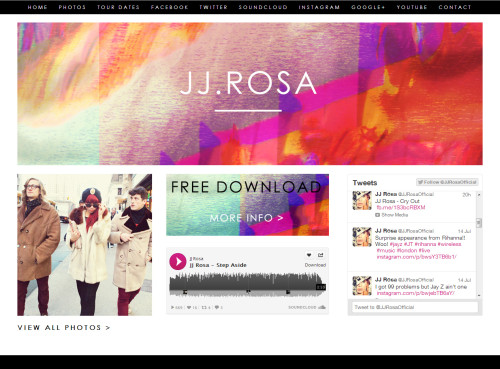Open the Photos menu item
This screenshot has height=369, width=500.
72,7
